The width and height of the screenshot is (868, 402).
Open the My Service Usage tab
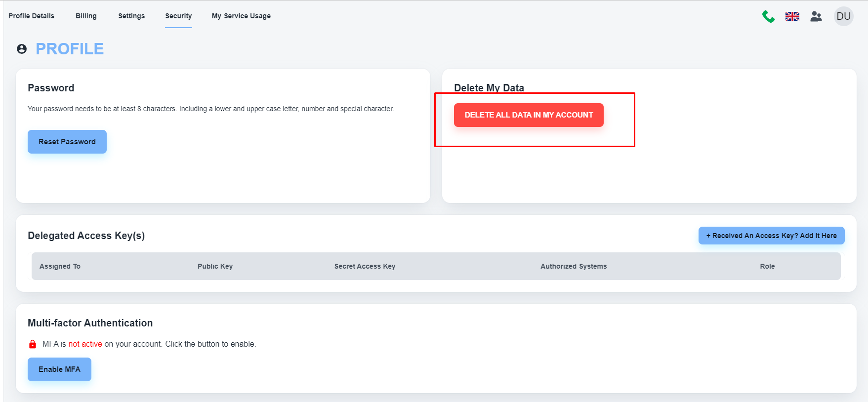point(241,16)
